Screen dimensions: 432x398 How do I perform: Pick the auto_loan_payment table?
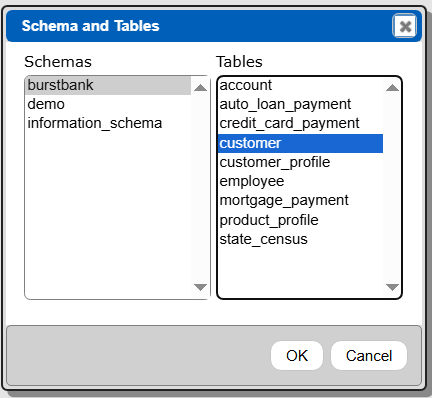click(x=300, y=104)
